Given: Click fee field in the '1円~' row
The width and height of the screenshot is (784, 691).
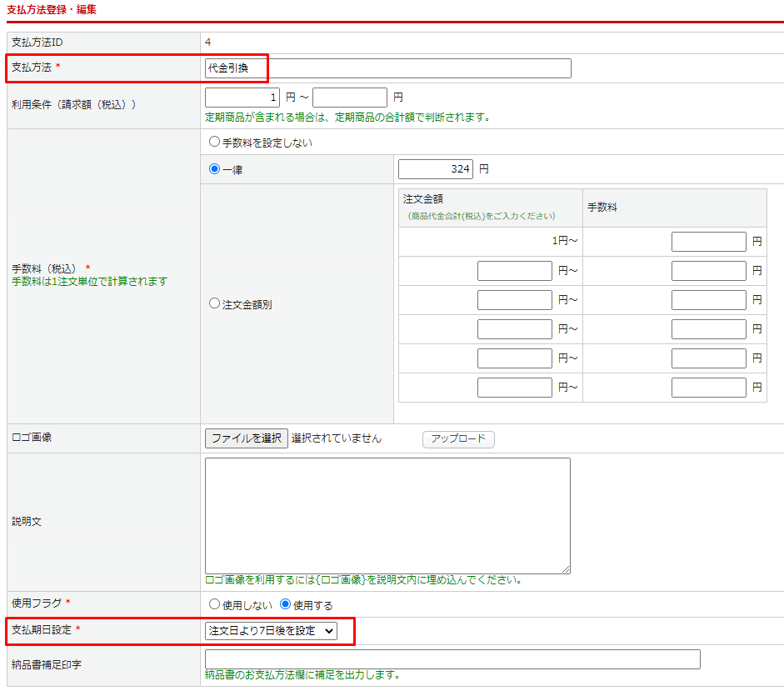Looking at the screenshot, I should (x=709, y=242).
